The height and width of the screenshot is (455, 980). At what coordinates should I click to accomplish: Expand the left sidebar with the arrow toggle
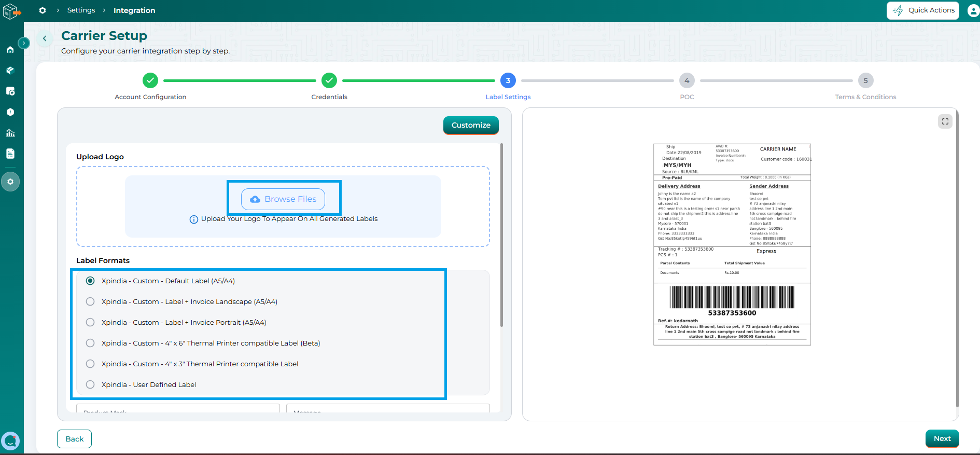(x=24, y=43)
